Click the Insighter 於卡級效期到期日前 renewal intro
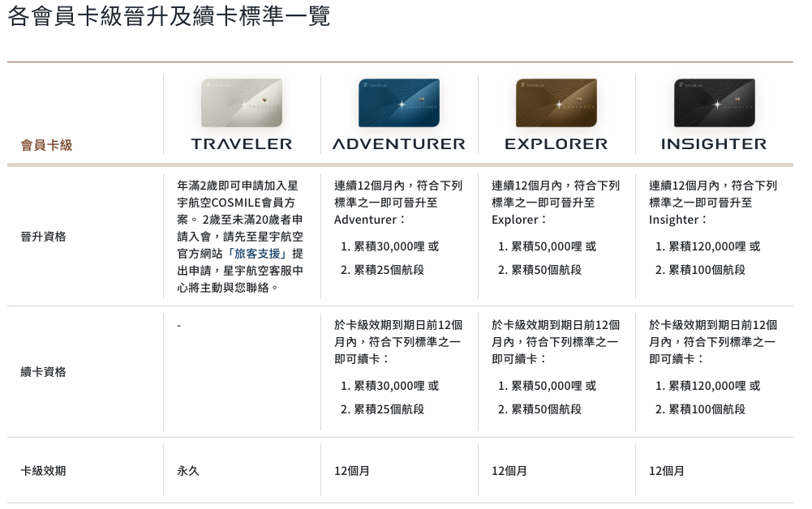Screen dimensions: 812x509 713,342
